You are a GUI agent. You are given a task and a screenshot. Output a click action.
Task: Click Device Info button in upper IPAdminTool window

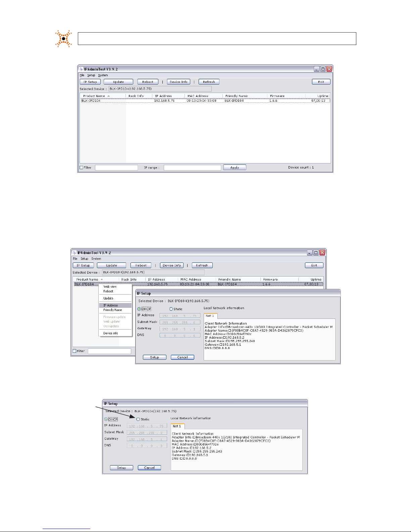178,82
